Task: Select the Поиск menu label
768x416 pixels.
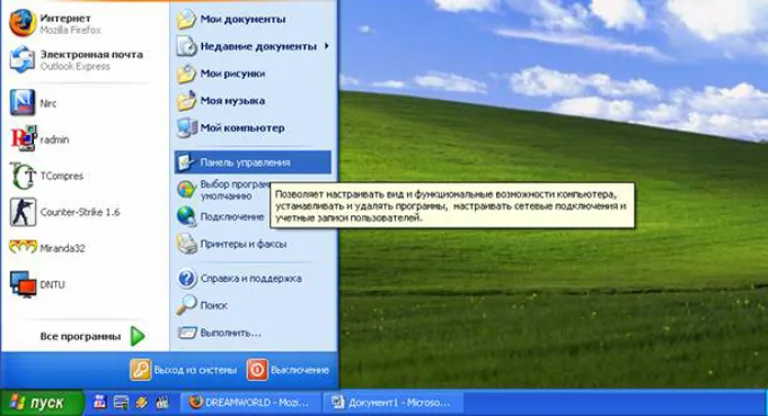Action: point(214,305)
